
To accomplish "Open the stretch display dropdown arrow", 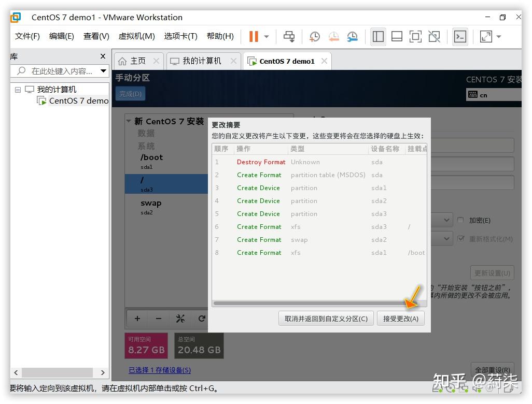I will 499,36.
